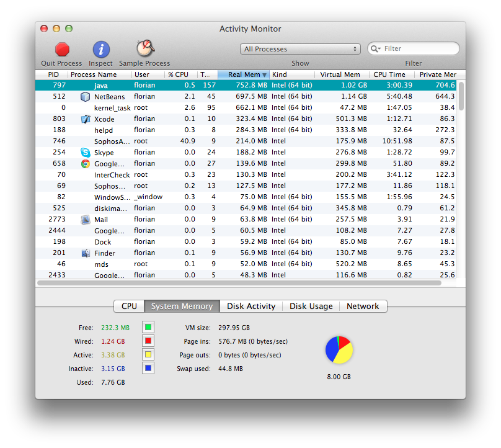This screenshot has height=448, width=501.
Task: Click inside the Filter search field
Action: (419, 48)
